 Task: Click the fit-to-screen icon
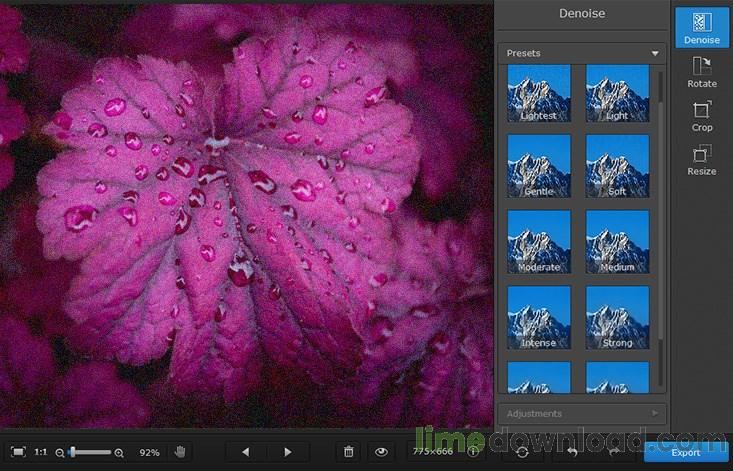[18, 452]
